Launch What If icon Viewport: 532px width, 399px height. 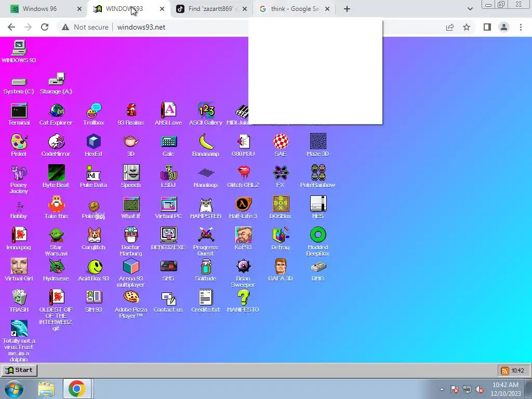130,208
